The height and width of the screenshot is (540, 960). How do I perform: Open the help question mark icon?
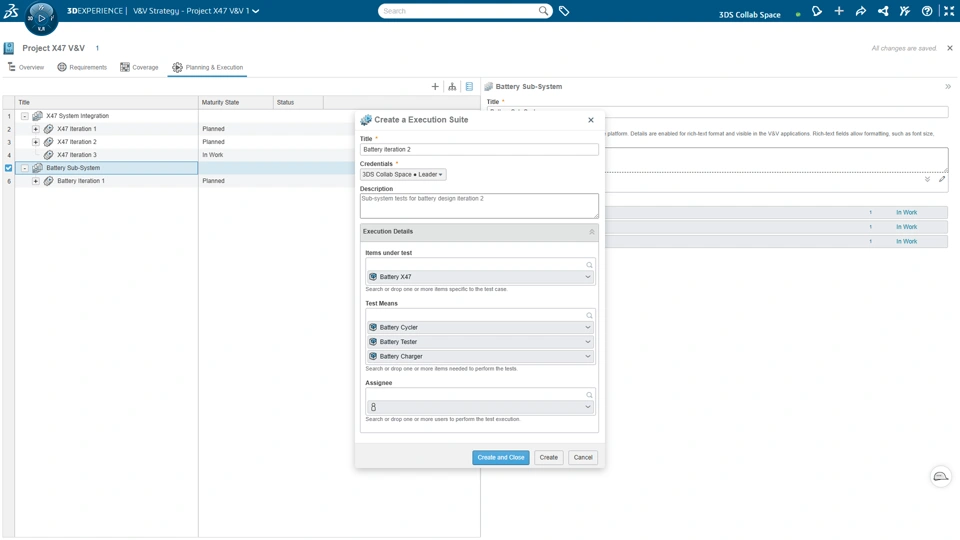tap(927, 11)
